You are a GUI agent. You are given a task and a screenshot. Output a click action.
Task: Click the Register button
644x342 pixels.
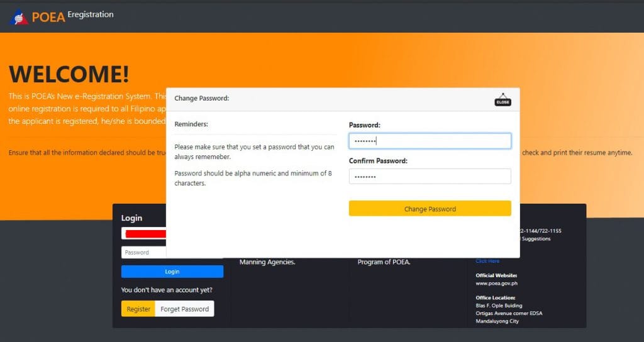138,309
